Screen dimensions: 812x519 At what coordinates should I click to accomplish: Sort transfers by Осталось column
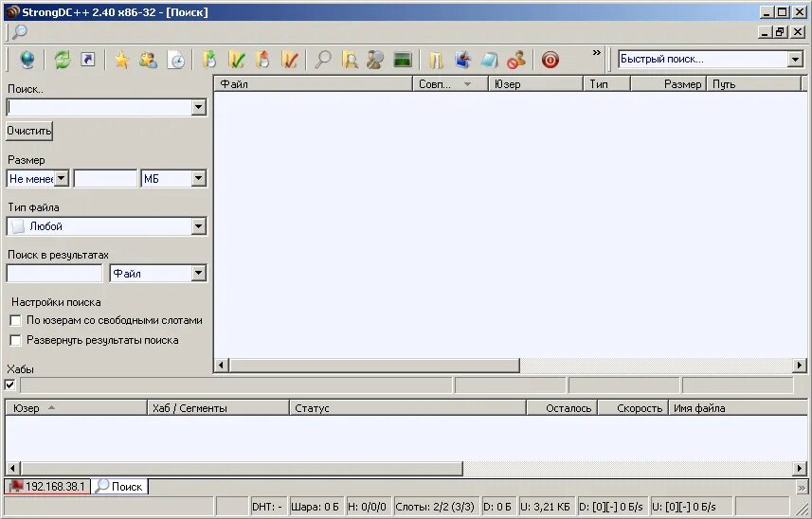click(562, 408)
